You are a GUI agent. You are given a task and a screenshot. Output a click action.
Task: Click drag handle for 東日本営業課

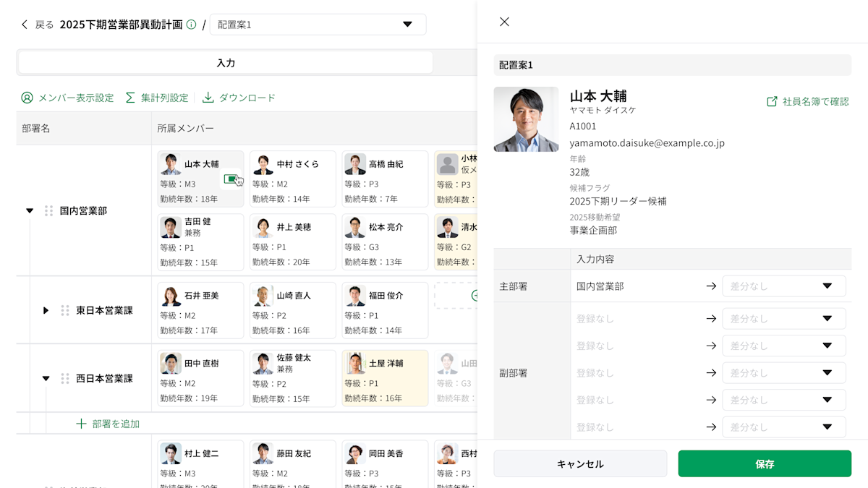64,310
